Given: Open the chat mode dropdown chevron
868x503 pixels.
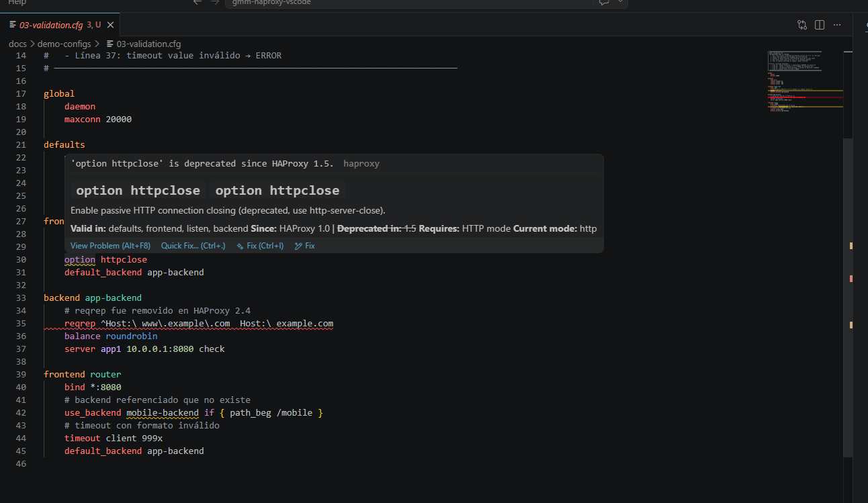Looking at the screenshot, I should coord(619,3).
